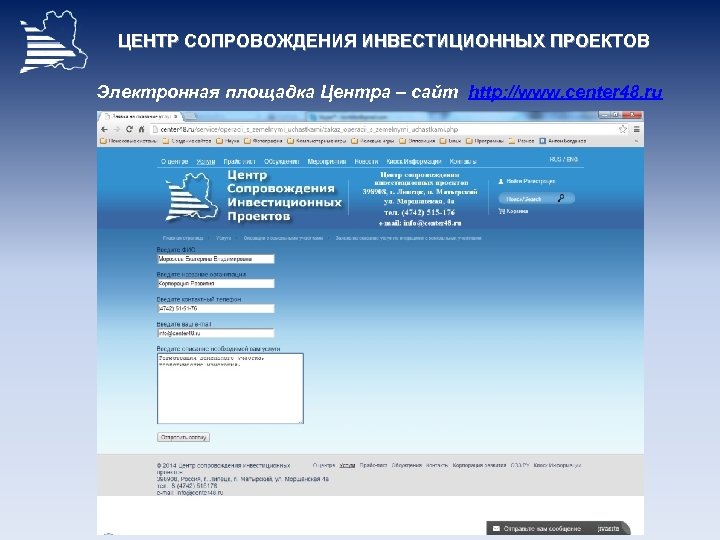This screenshot has width=720, height=540.
Task: Open the Обсуждения menu item
Action: 281,162
